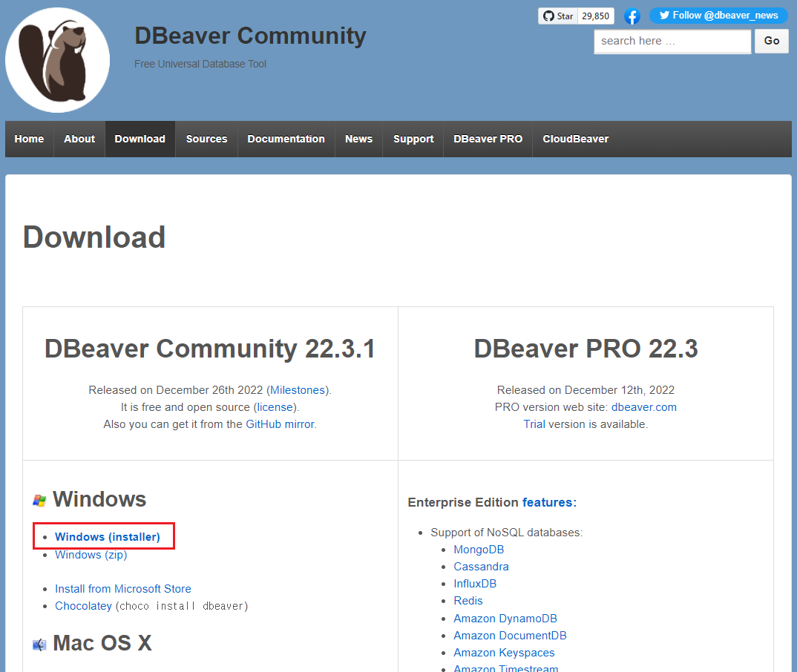Click the GitHub Star button

tap(557, 16)
